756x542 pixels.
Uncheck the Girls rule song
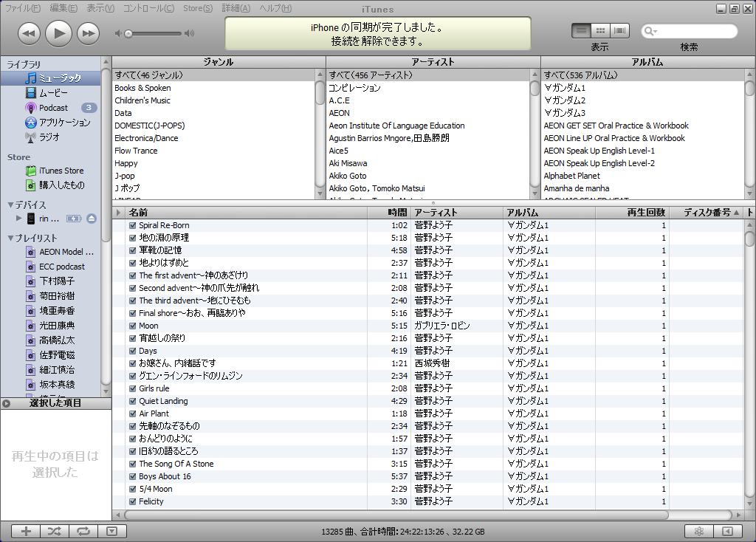(133, 388)
